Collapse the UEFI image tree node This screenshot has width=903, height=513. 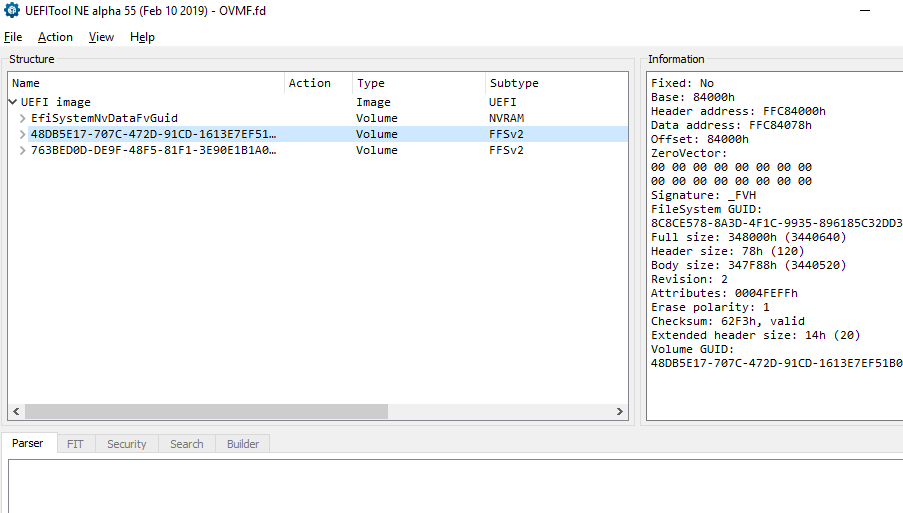click(x=13, y=102)
